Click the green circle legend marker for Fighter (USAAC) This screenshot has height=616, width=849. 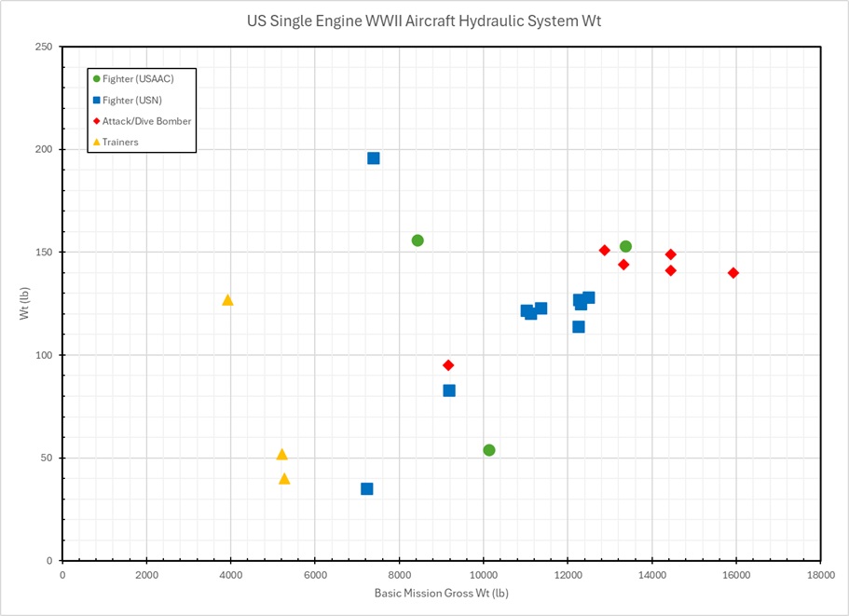pyautogui.click(x=96, y=78)
